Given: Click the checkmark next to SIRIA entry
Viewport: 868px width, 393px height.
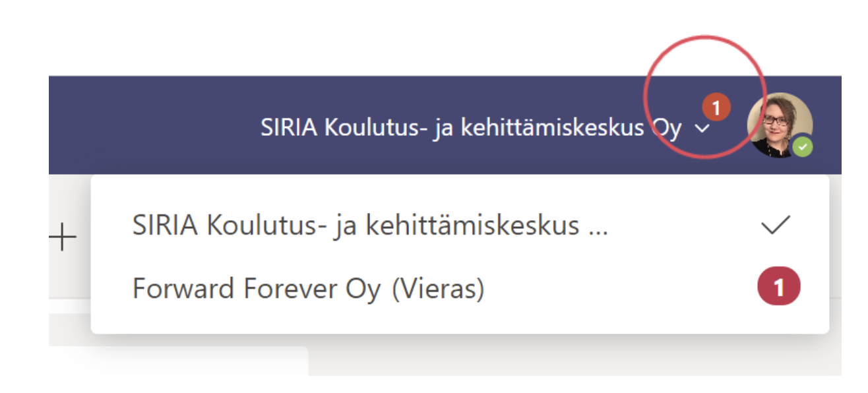Looking at the screenshot, I should [x=776, y=226].
